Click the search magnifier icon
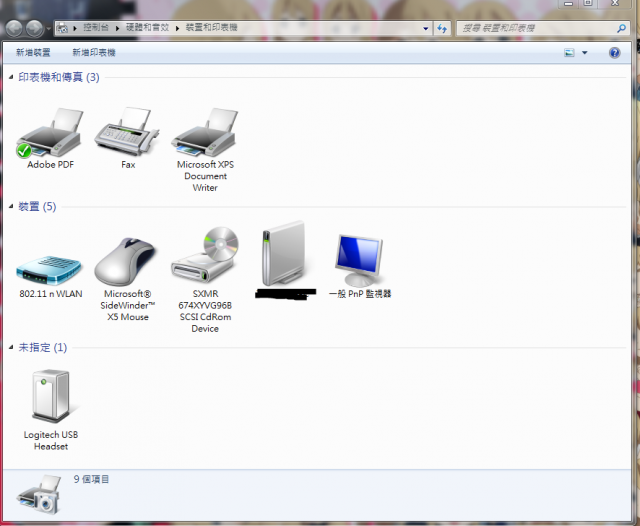The image size is (640, 526). [x=621, y=28]
